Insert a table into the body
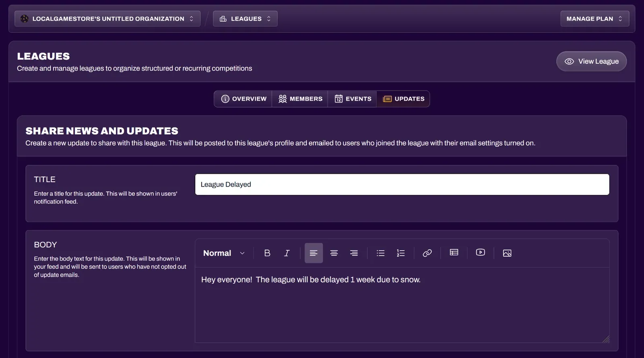Viewport: 644px width, 358px height. [x=454, y=253]
